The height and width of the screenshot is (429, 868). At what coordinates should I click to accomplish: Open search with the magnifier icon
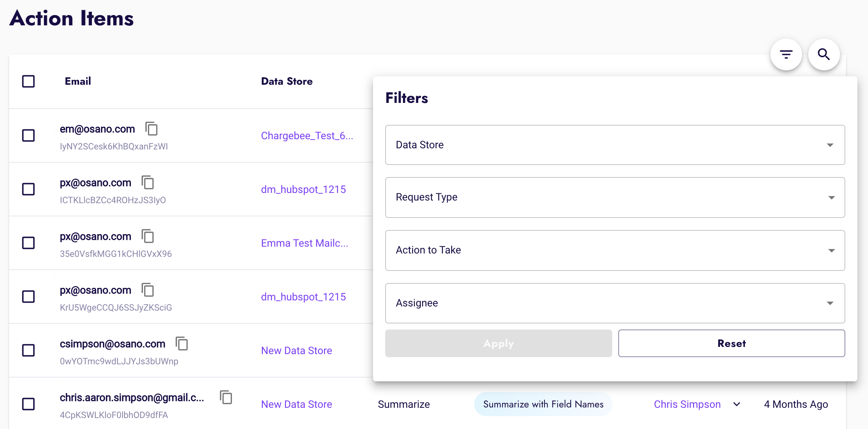(824, 54)
